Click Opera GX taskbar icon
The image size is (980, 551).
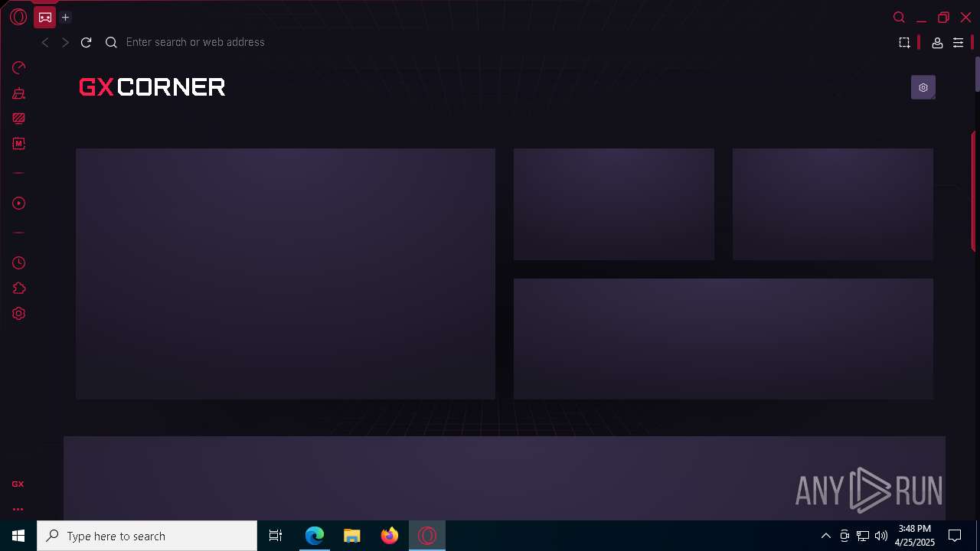(427, 536)
